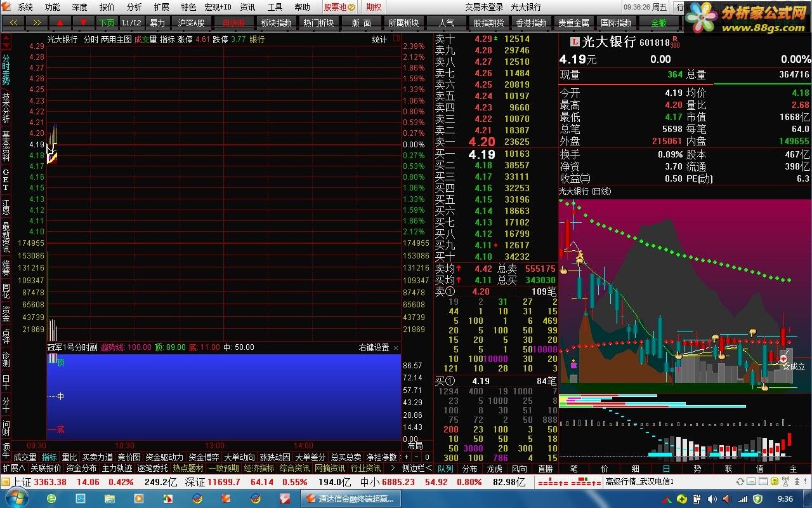
Task: Click the taskbar clock showing 9:36
Action: tap(785, 499)
